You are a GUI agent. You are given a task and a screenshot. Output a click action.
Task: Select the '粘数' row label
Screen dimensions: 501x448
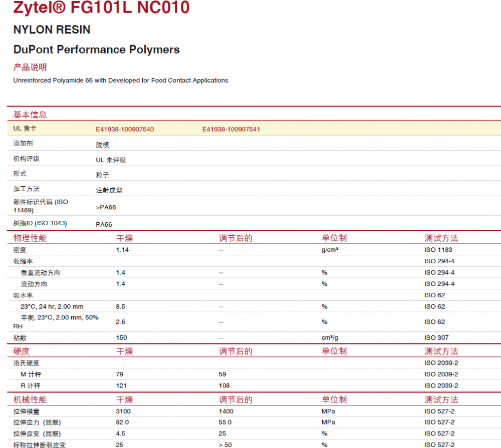[x=20, y=338]
